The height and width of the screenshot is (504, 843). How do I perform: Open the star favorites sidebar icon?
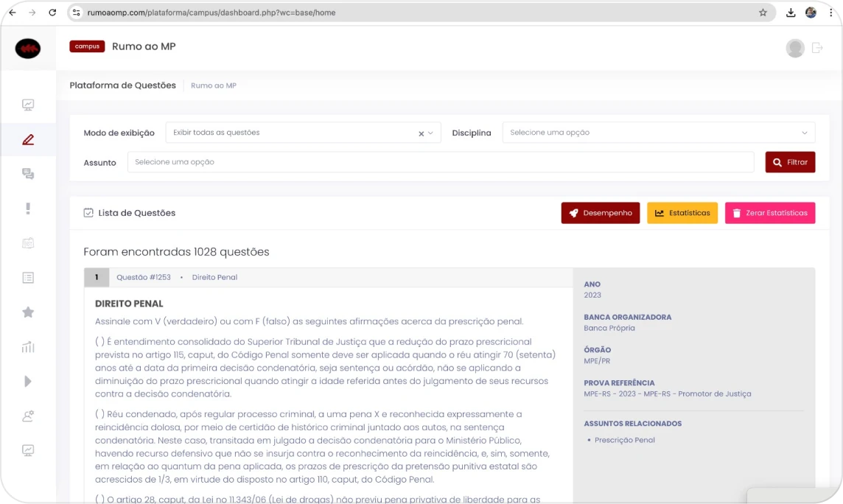(x=28, y=312)
